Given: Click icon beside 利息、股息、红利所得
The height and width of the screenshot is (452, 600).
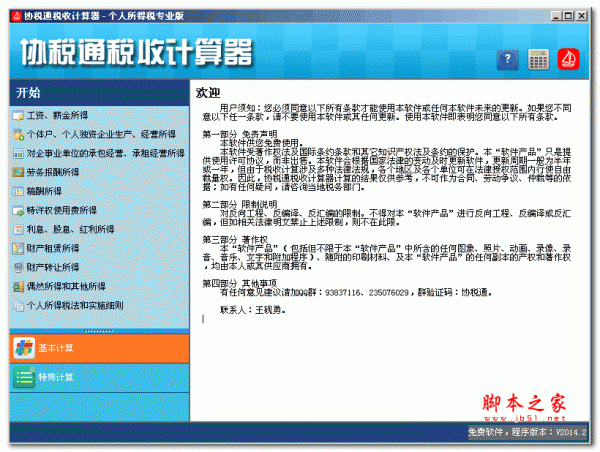Looking at the screenshot, I should point(18,229).
